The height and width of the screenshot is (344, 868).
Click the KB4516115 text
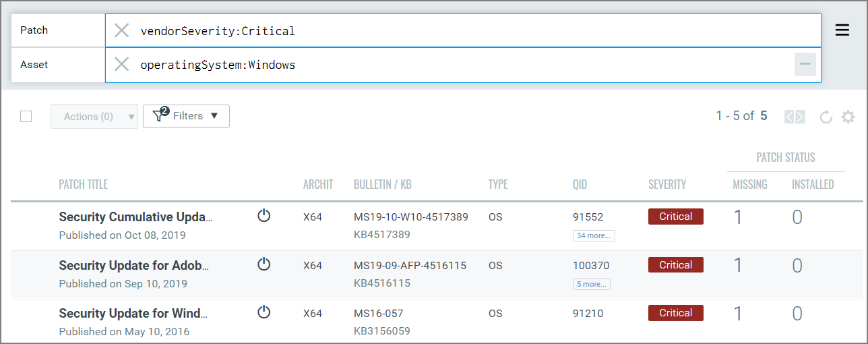(x=382, y=283)
